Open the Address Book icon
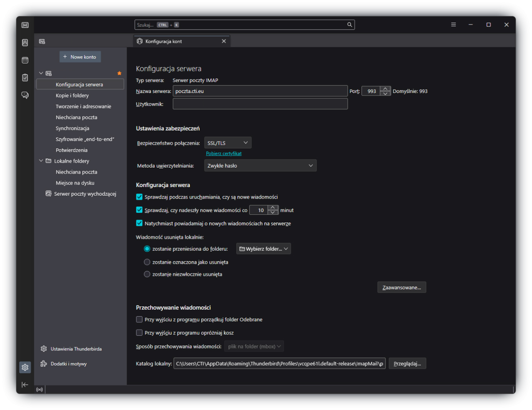This screenshot has width=532, height=410. click(x=25, y=43)
